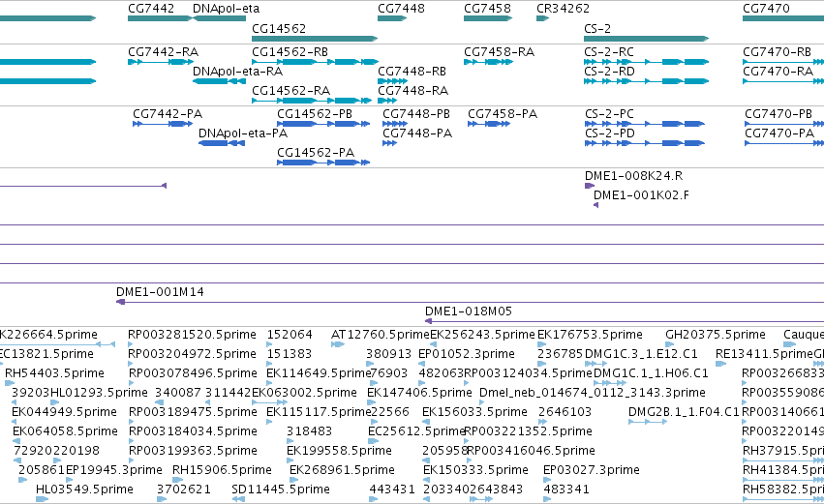Click the CG7448 gene label
Screen dimensions: 824x504
pyautogui.click(x=401, y=9)
